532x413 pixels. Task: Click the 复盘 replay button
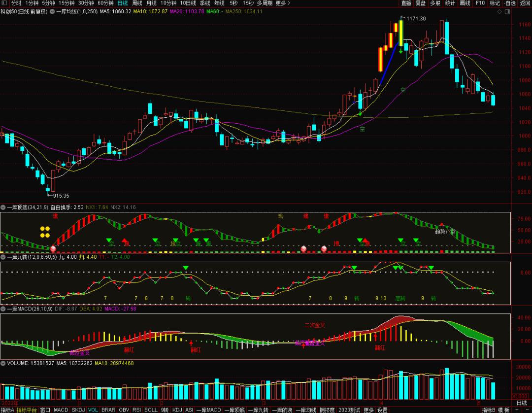pos(421,3)
